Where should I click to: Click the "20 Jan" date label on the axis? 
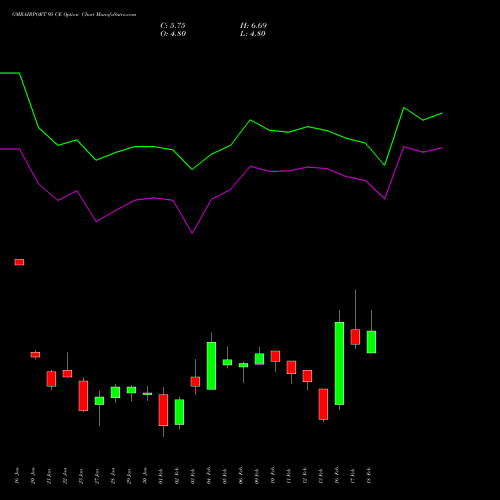point(33,476)
